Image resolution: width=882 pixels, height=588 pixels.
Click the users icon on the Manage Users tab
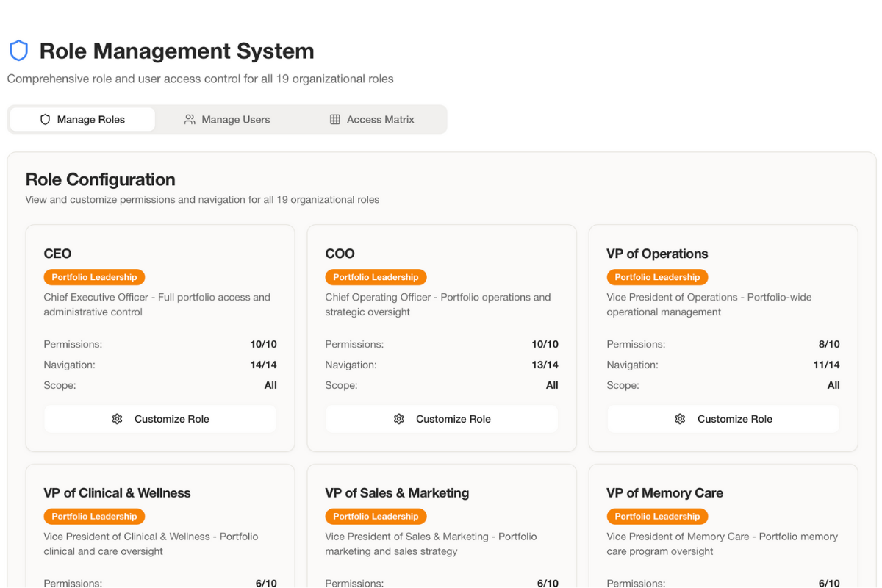coord(190,118)
